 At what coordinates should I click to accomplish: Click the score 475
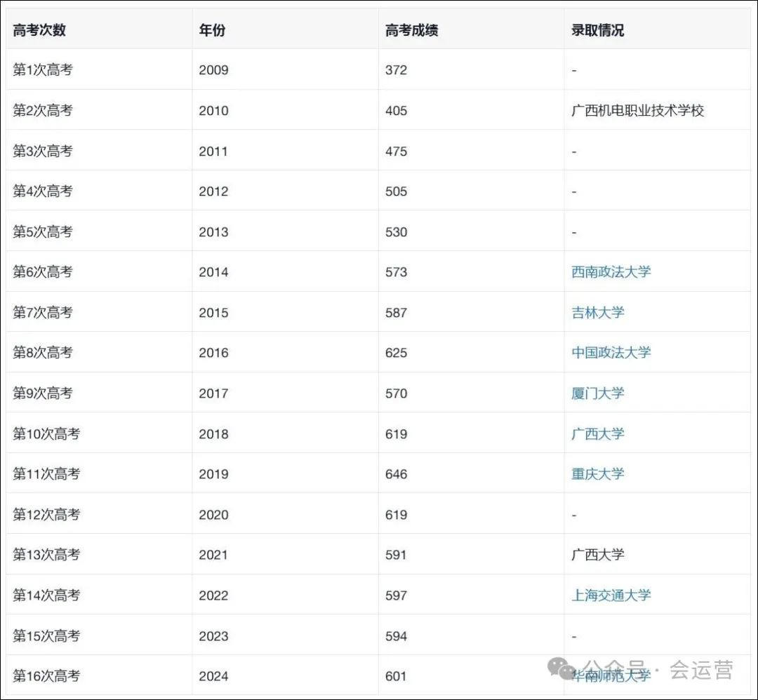(396, 152)
